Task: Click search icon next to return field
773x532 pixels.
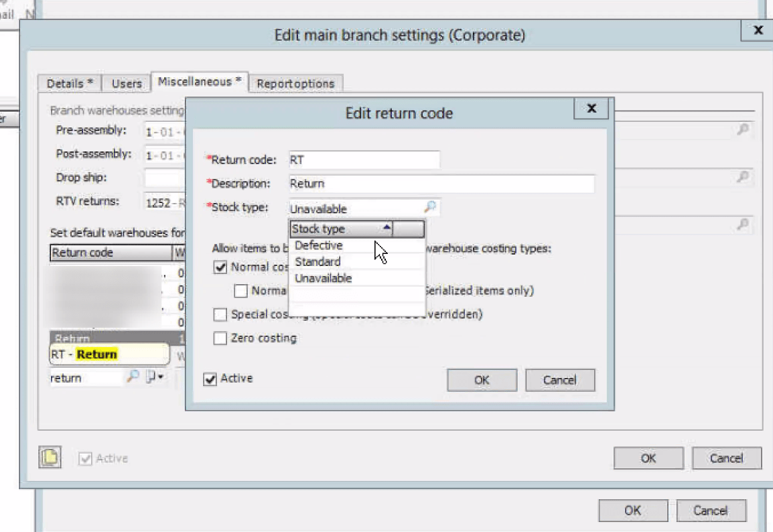Action: pyautogui.click(x=133, y=377)
